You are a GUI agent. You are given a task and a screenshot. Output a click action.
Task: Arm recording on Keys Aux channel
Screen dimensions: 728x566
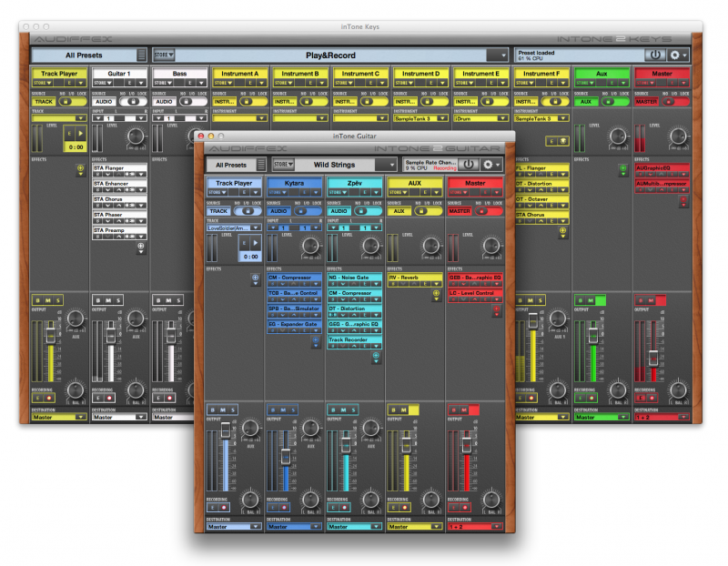pyautogui.click(x=591, y=398)
